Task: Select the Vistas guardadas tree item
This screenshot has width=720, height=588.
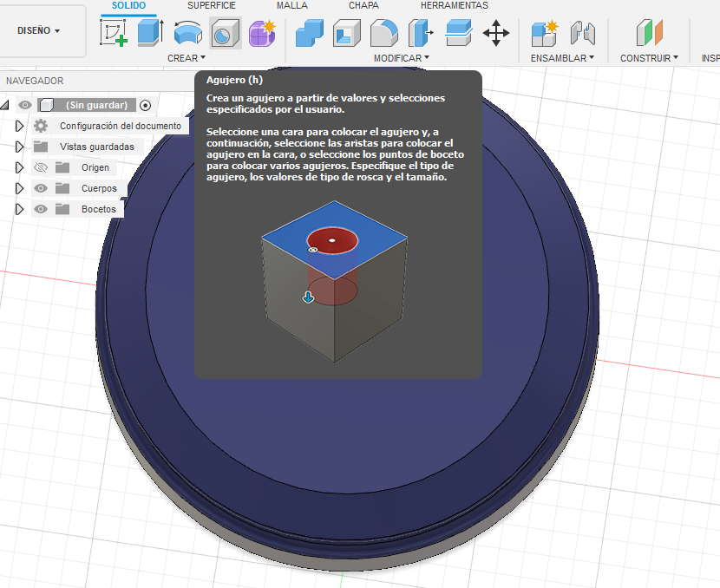Action: tap(97, 147)
